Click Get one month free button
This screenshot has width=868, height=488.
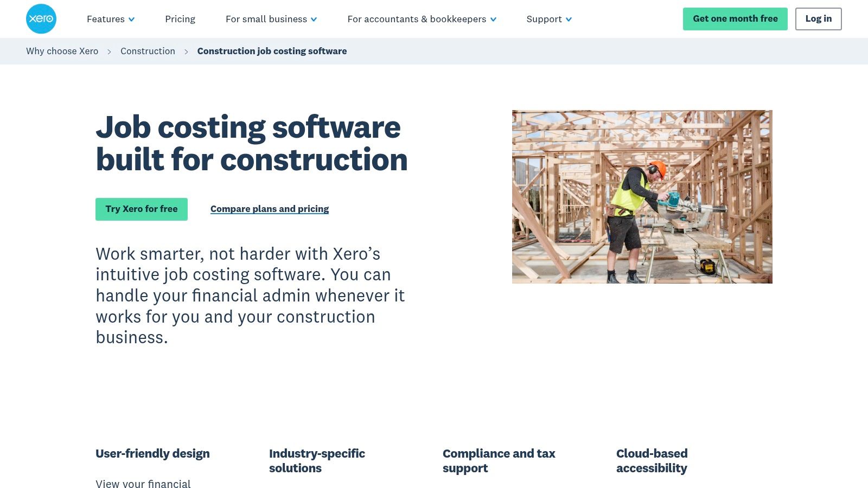[x=735, y=19]
